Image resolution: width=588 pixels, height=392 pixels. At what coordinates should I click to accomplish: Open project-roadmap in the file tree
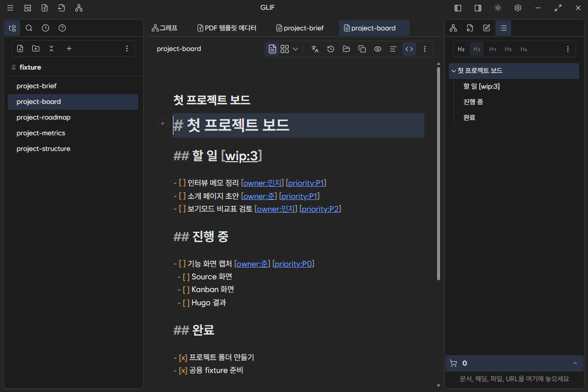tap(73, 117)
